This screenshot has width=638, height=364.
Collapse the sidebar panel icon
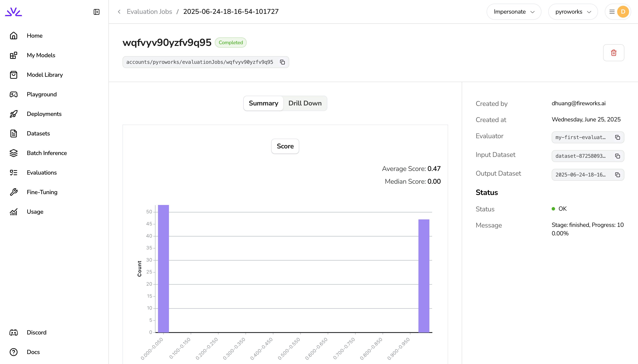(x=97, y=12)
